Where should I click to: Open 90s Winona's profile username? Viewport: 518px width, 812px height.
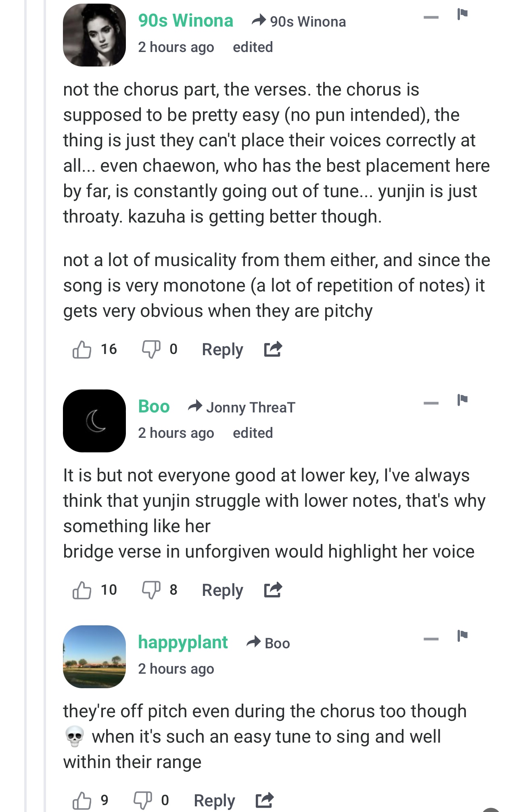pos(186,21)
